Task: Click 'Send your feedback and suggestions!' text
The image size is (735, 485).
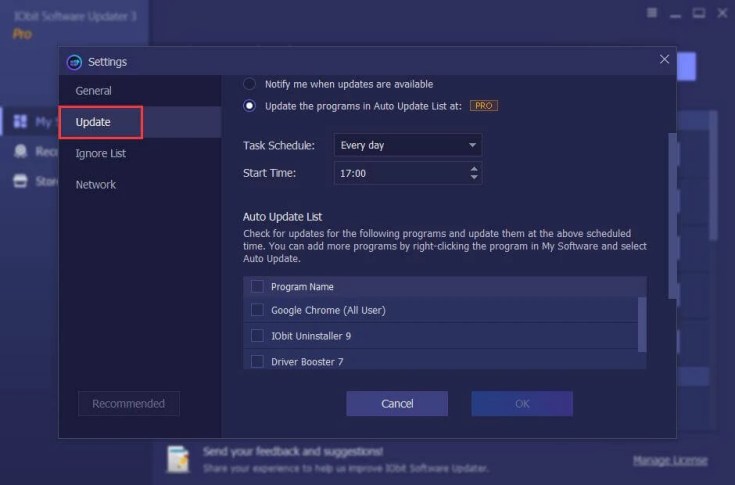Action: (293, 452)
